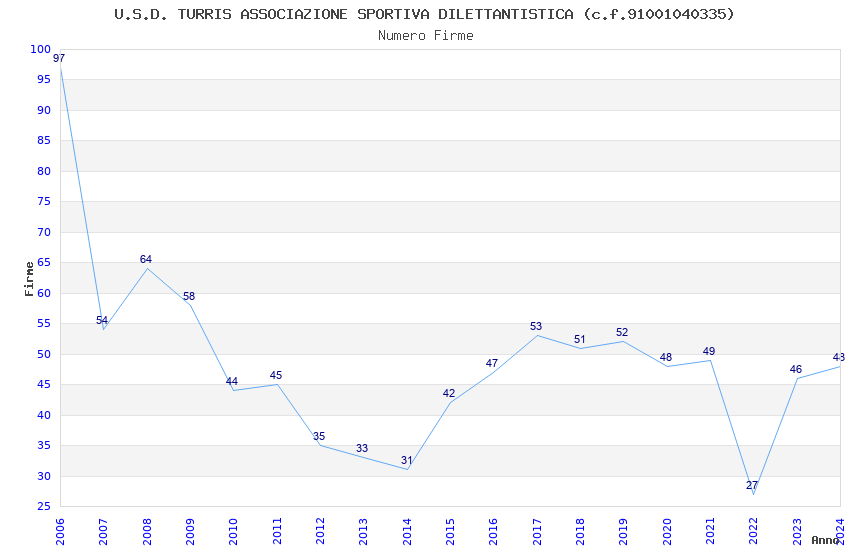Screen dimensions: 850x550
Task: Click year 2017 on the horizontal axis
Action: point(537,531)
